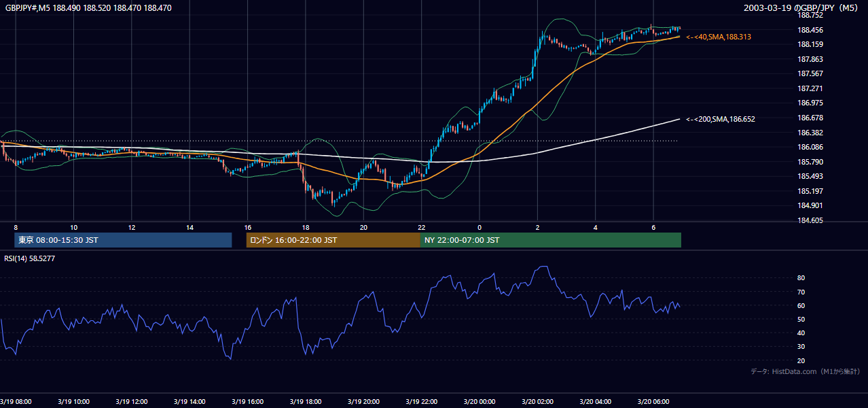Click the RSI 80 level label
The width and height of the screenshot is (868, 408).
pyautogui.click(x=801, y=278)
